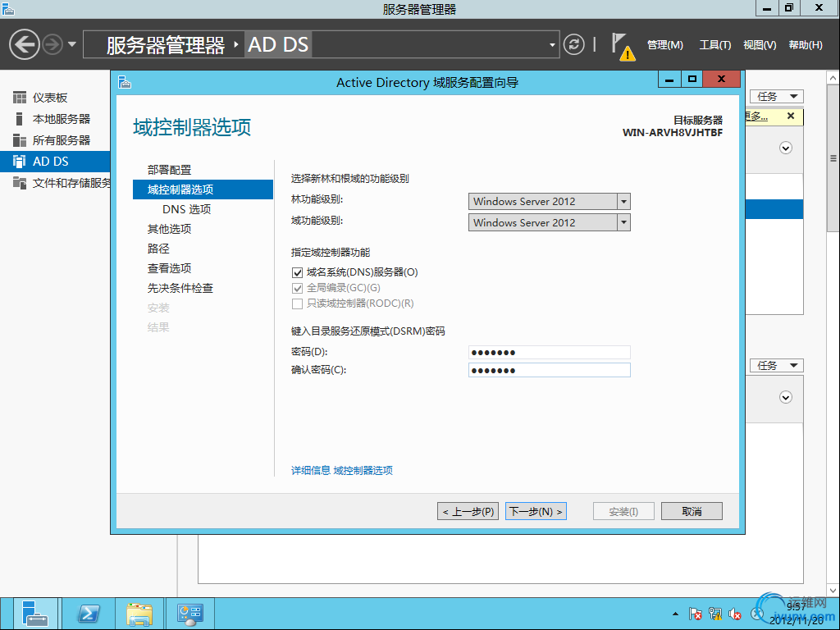Click the 下一步(N) button
Image resolution: width=840 pixels, height=630 pixels.
536,512
